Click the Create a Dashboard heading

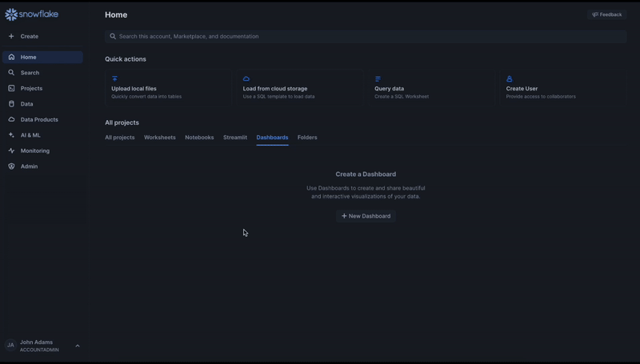(x=366, y=174)
